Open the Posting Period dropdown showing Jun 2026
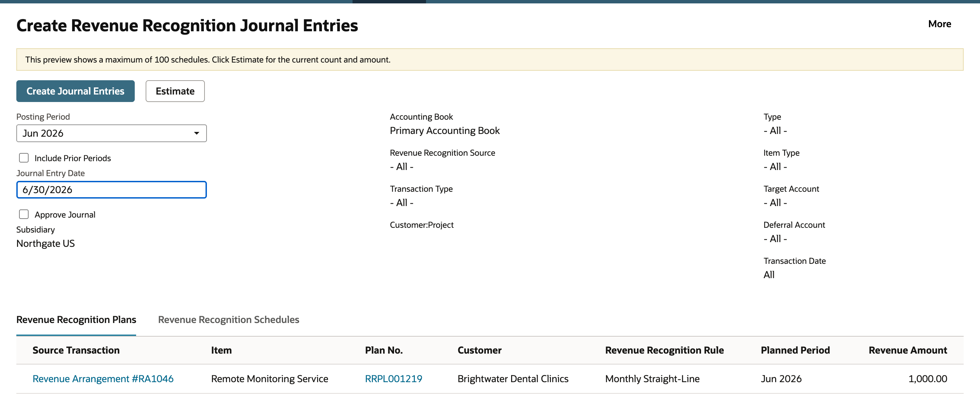This screenshot has width=980, height=408. point(112,134)
